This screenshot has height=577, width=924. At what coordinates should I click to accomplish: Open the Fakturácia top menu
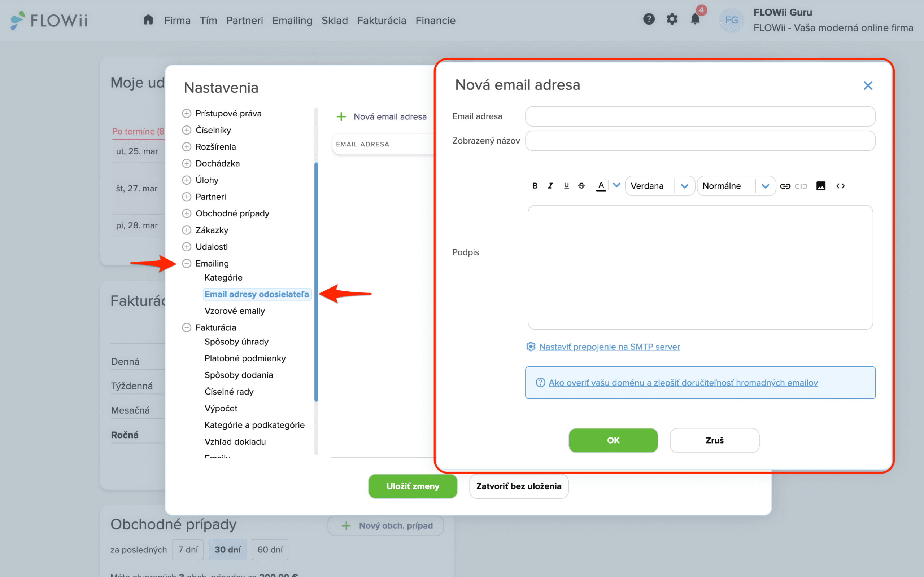click(382, 21)
